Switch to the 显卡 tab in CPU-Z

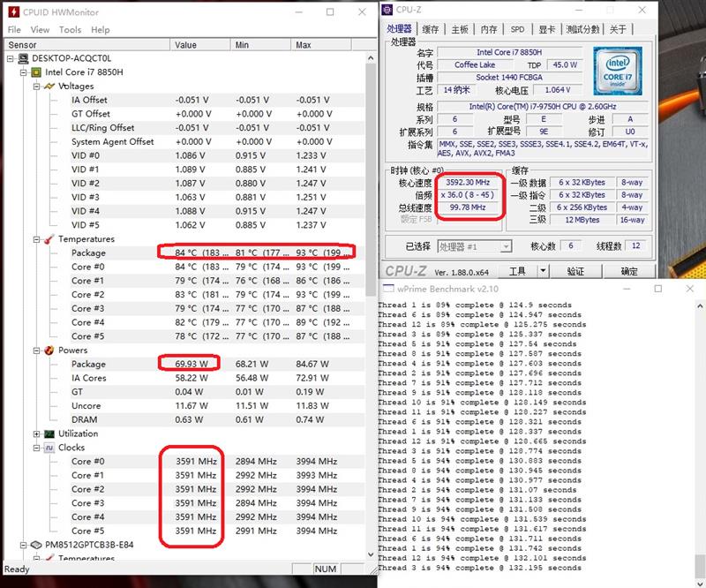(546, 29)
